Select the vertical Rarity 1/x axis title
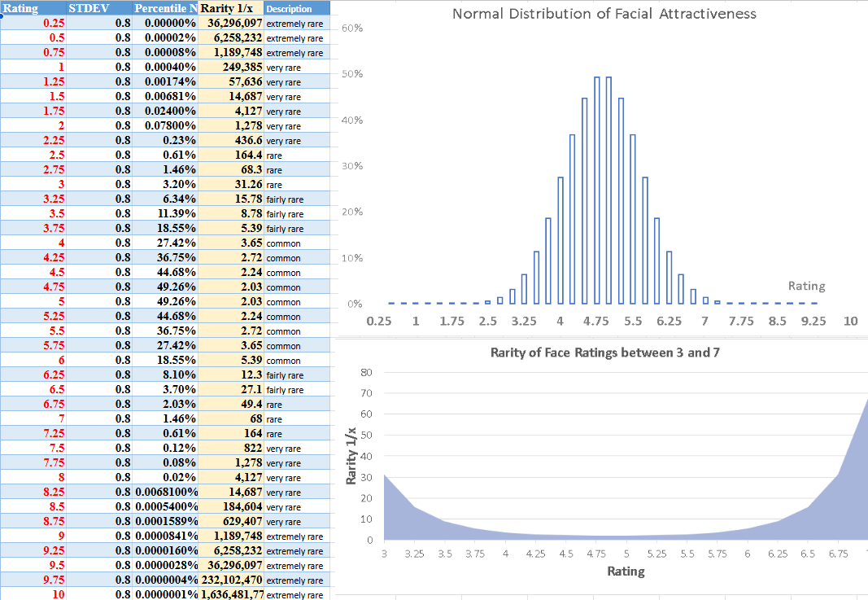The height and width of the screenshot is (600, 868). (x=352, y=457)
